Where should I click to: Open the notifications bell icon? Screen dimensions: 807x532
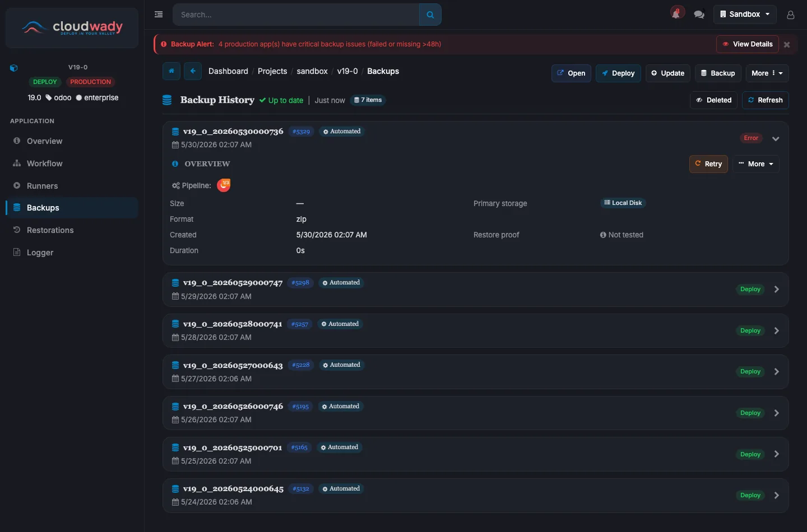pyautogui.click(x=677, y=13)
